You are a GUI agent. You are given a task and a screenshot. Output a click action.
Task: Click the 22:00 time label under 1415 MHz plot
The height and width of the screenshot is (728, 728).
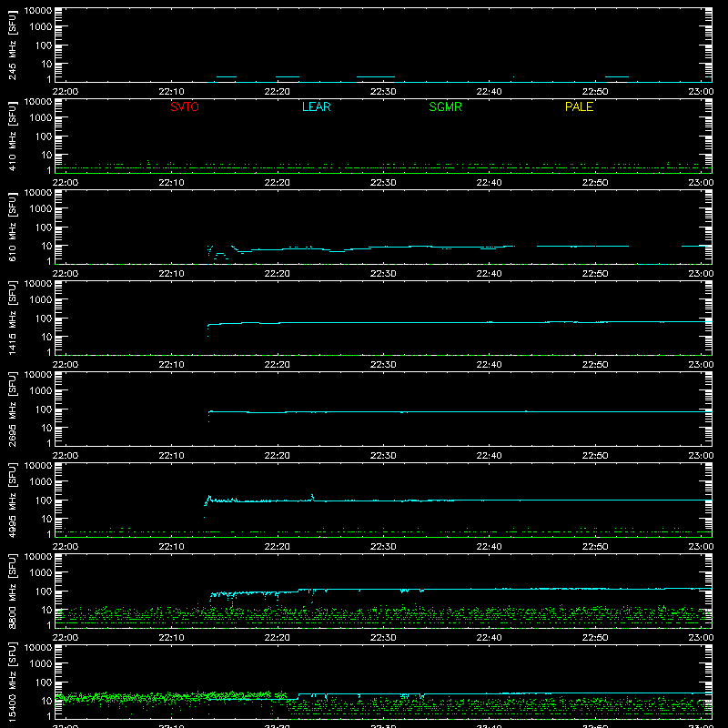coord(65,365)
